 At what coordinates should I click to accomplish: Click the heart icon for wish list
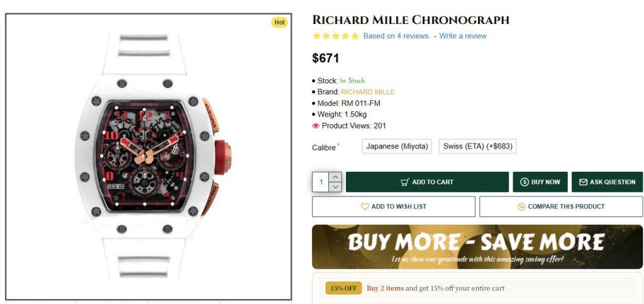[365, 206]
